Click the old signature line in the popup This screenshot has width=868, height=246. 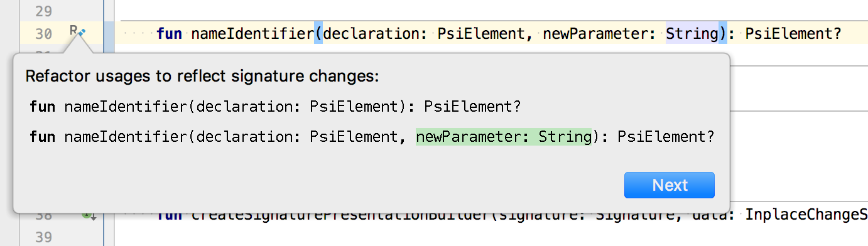point(276,107)
